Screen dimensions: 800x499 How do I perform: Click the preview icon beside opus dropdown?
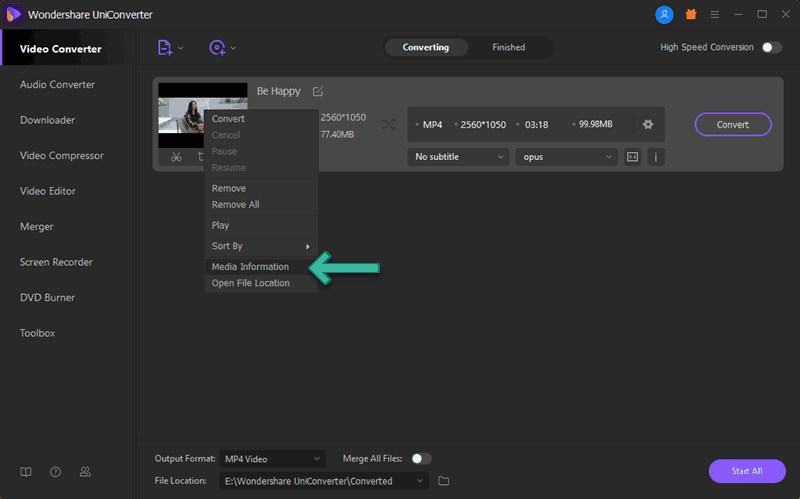coord(633,157)
